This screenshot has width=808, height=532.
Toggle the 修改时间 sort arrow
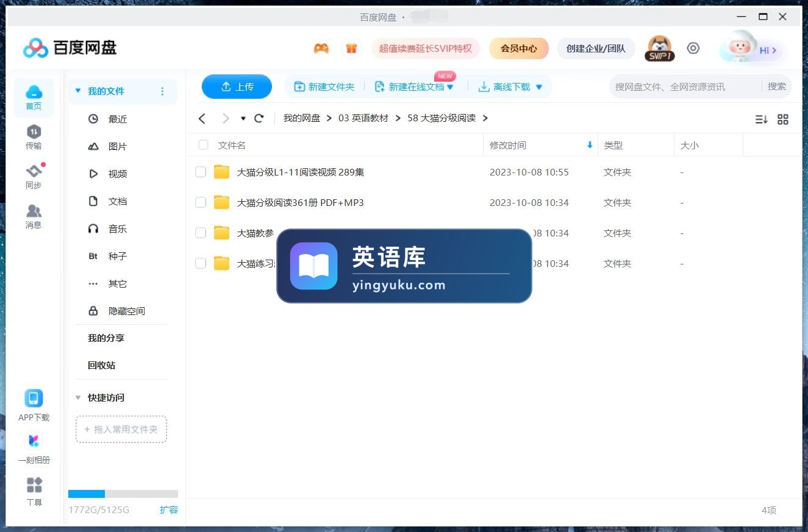point(590,145)
